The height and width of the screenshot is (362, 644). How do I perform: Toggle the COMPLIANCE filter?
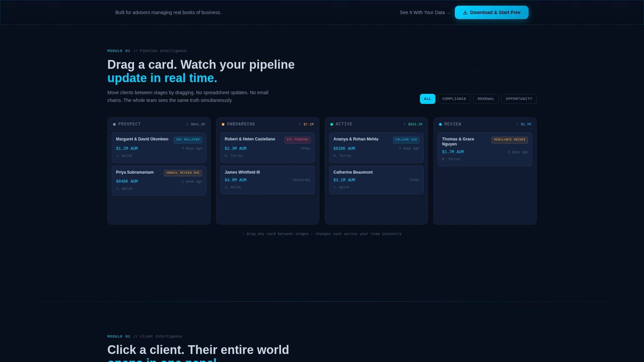[x=454, y=99]
